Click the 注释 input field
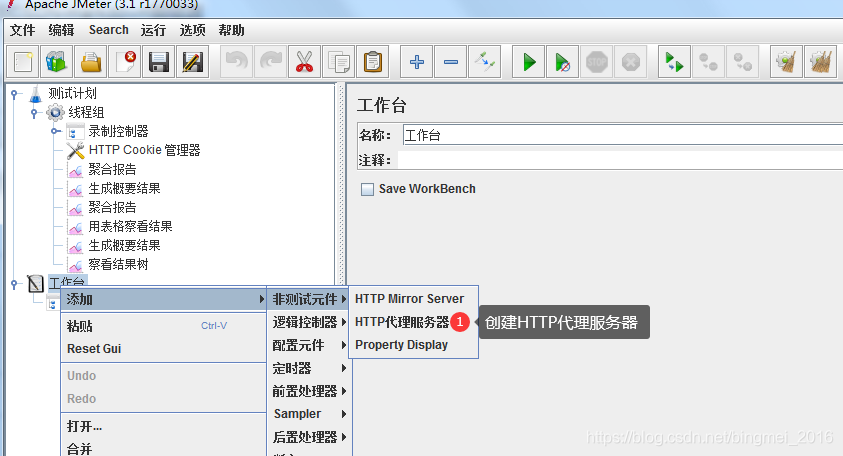Screen dimensions: 843x456 tap(620, 160)
